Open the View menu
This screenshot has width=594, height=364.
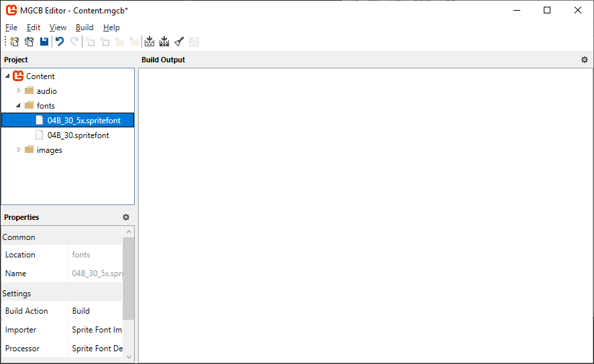[58, 27]
